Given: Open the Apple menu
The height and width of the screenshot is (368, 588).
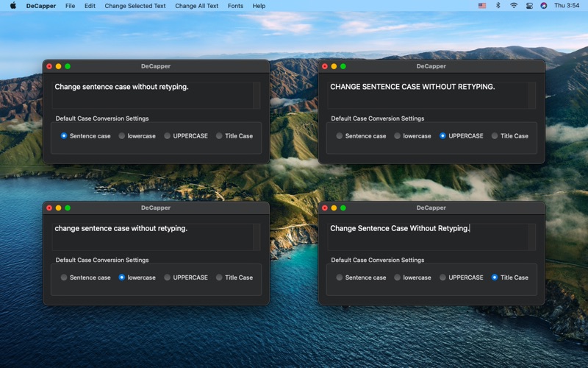Looking at the screenshot, I should [x=12, y=6].
